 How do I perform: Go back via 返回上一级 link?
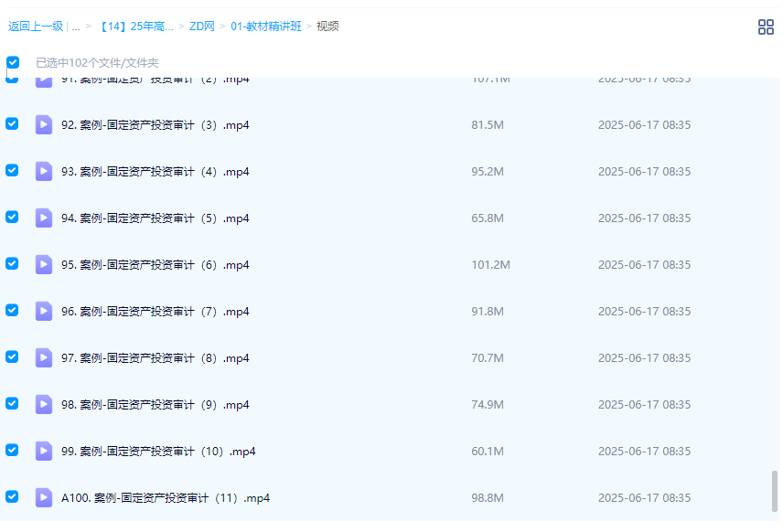click(x=36, y=27)
